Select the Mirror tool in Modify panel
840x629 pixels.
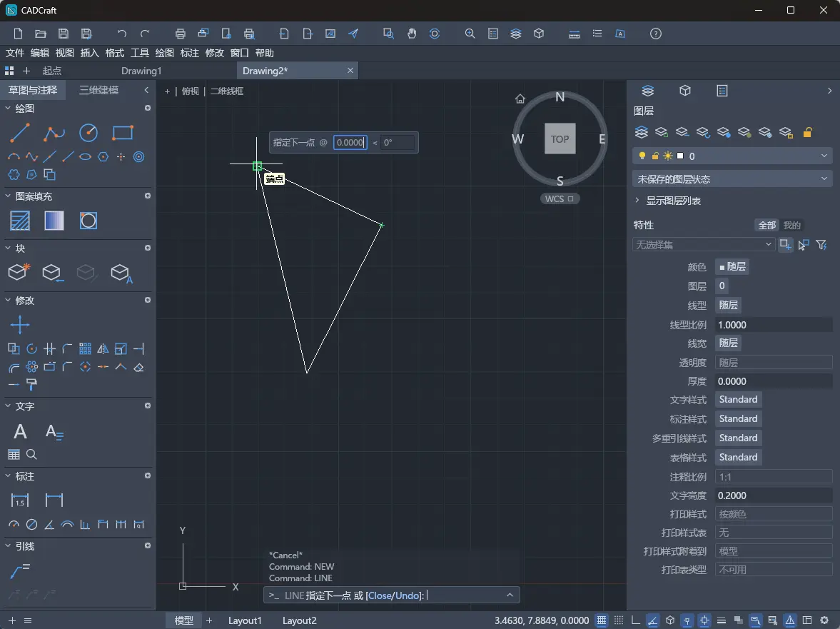pyautogui.click(x=103, y=349)
